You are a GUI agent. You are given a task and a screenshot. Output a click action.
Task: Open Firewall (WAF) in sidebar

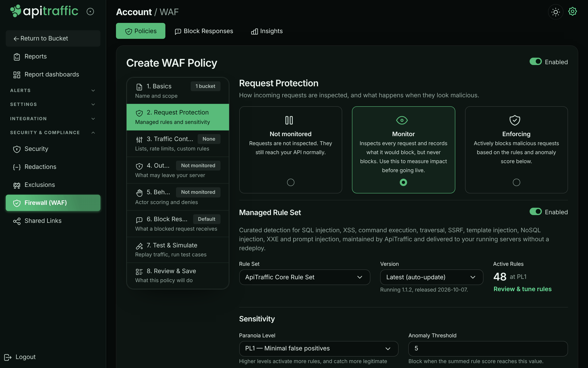(x=53, y=203)
